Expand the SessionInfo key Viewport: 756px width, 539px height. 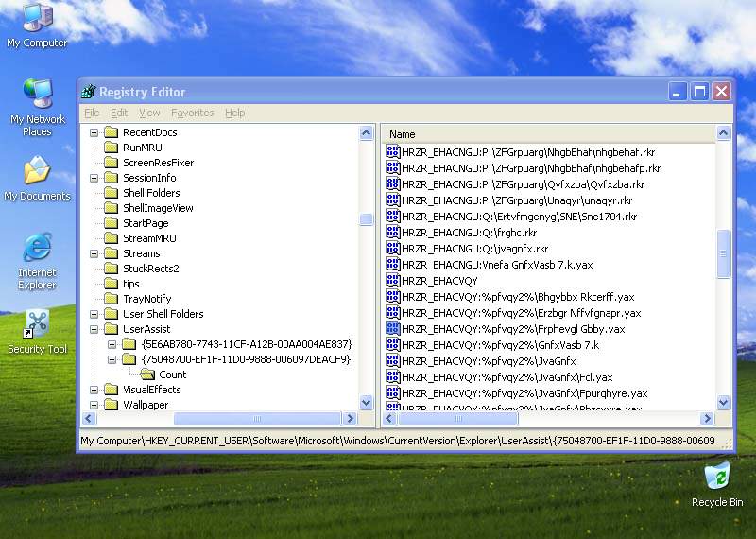94,178
